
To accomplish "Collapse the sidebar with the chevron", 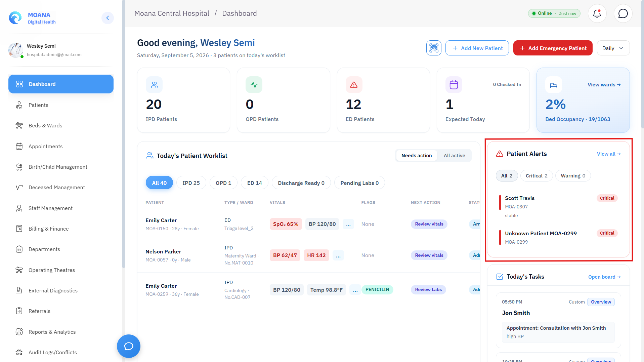I will point(108,18).
